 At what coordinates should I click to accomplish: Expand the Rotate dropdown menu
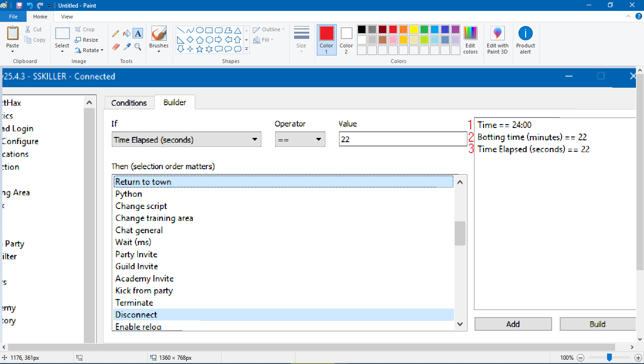[90, 50]
